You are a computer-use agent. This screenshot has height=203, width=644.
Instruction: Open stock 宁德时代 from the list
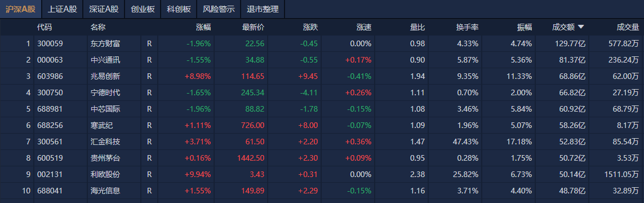tap(105, 93)
